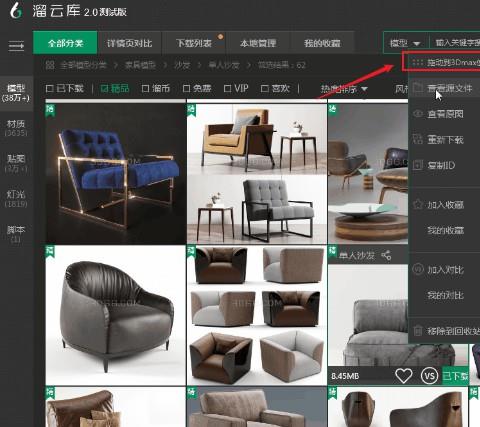Select 脚本 category in the left sidebar

(x=16, y=234)
